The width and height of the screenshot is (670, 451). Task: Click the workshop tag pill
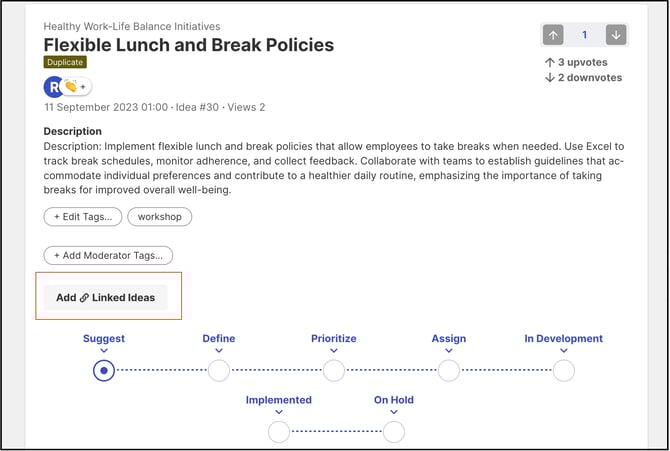click(160, 217)
